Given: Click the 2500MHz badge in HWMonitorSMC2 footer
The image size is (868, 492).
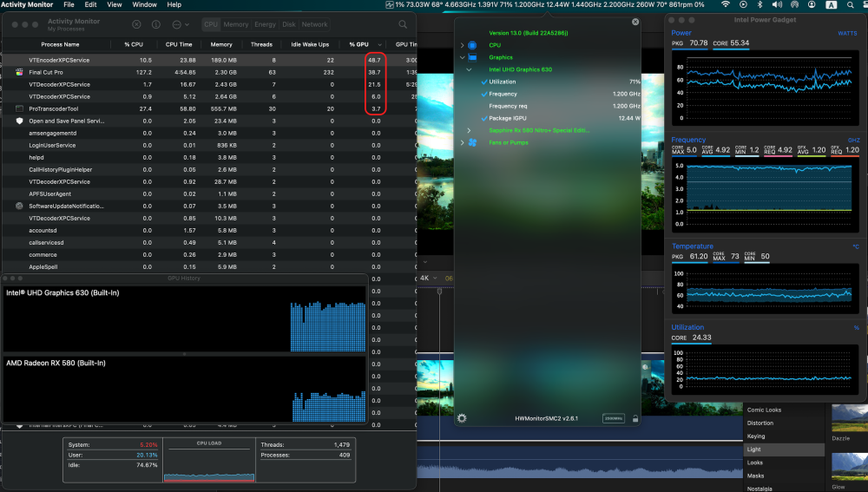Looking at the screenshot, I should click(x=614, y=418).
